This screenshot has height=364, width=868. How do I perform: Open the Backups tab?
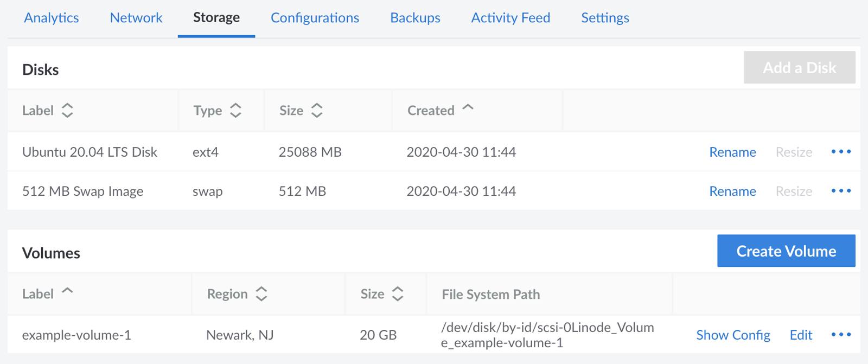tap(415, 18)
